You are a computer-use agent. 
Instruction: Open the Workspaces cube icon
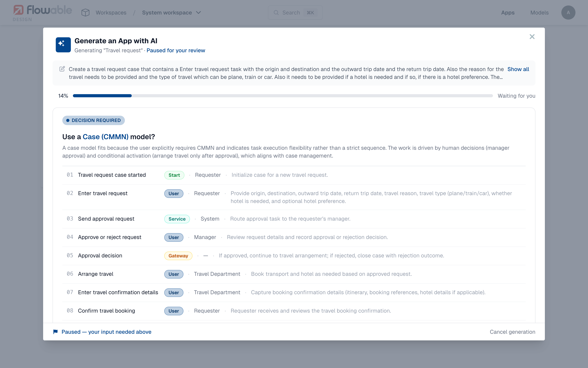pos(85,13)
